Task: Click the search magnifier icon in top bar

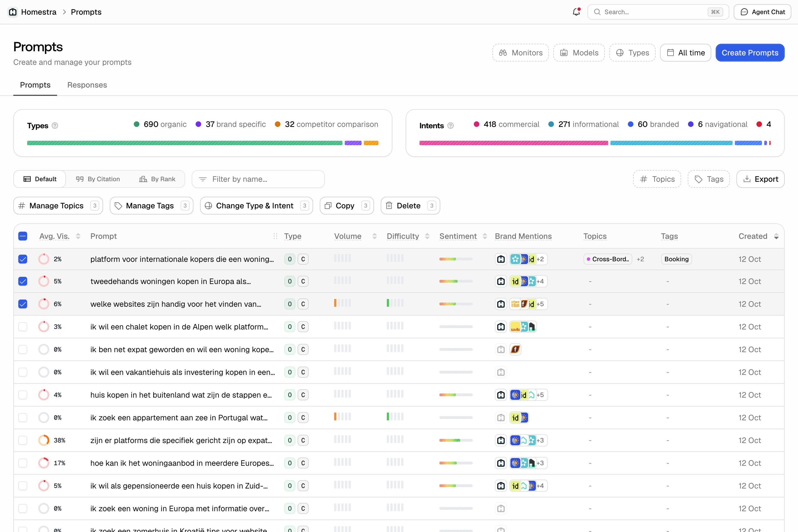Action: [x=597, y=12]
